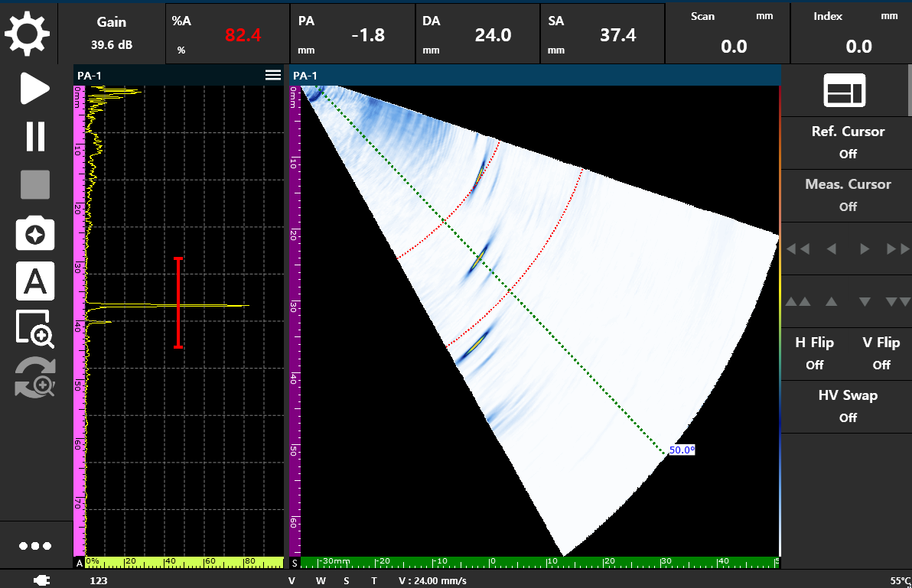The image size is (912, 588).
Task: Click the T status indicator
Action: (x=374, y=580)
